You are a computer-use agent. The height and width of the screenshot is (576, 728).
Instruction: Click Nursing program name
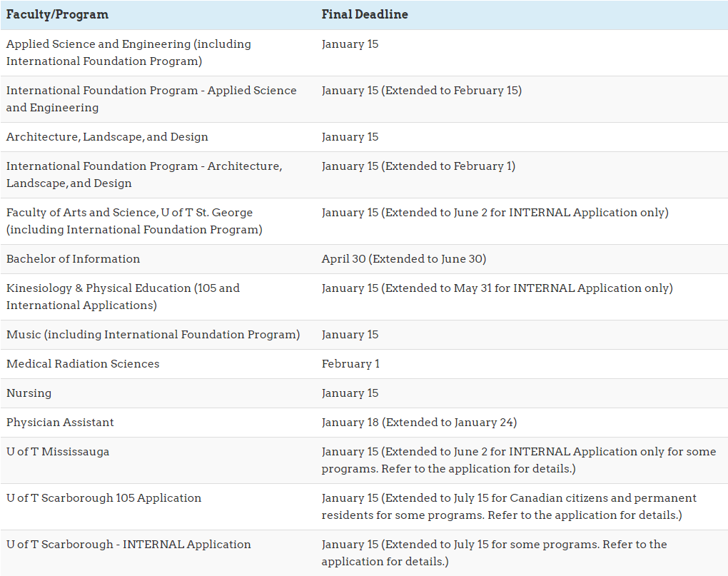coord(29,393)
